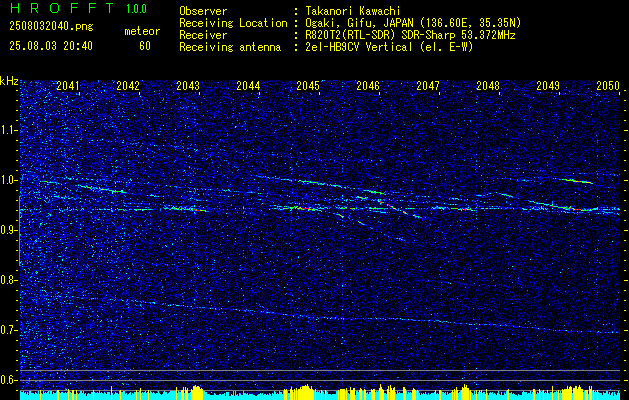Click the Receiving Location field label
629x400 pixels.
(x=233, y=23)
